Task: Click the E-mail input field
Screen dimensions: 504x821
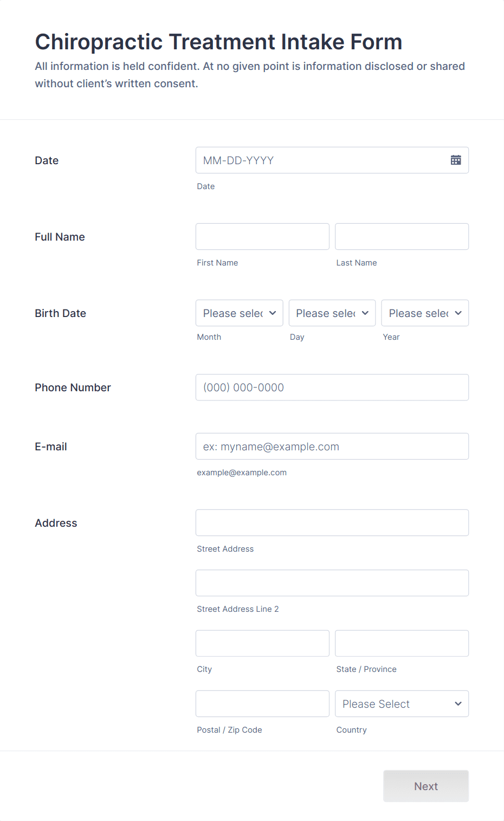Action: [x=332, y=446]
